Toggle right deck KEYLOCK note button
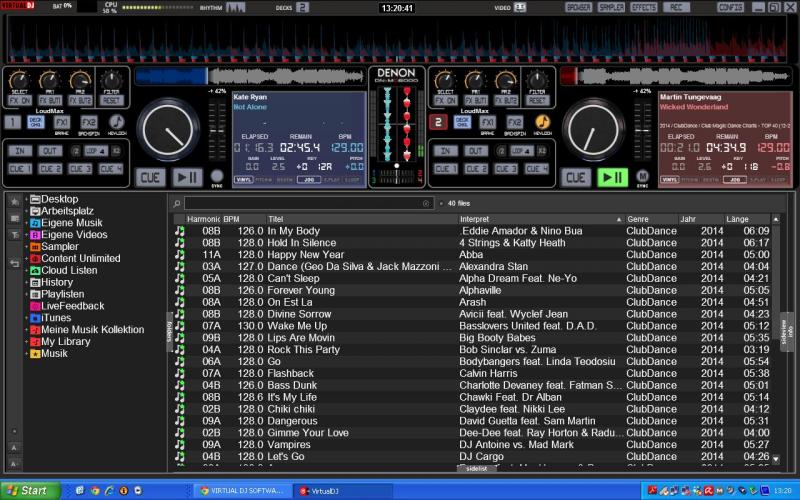The width and height of the screenshot is (800, 500). point(542,122)
